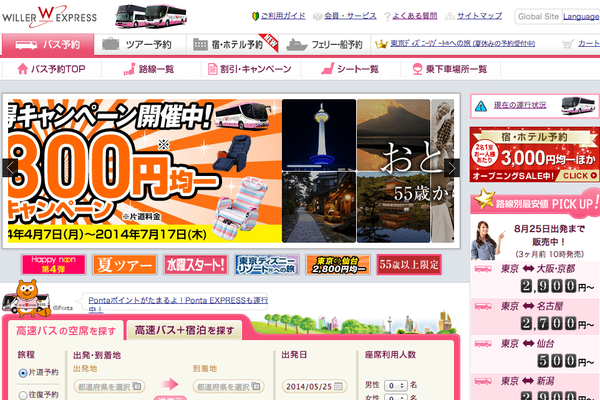Click the WILLER EXPRESS logo

[49, 16]
